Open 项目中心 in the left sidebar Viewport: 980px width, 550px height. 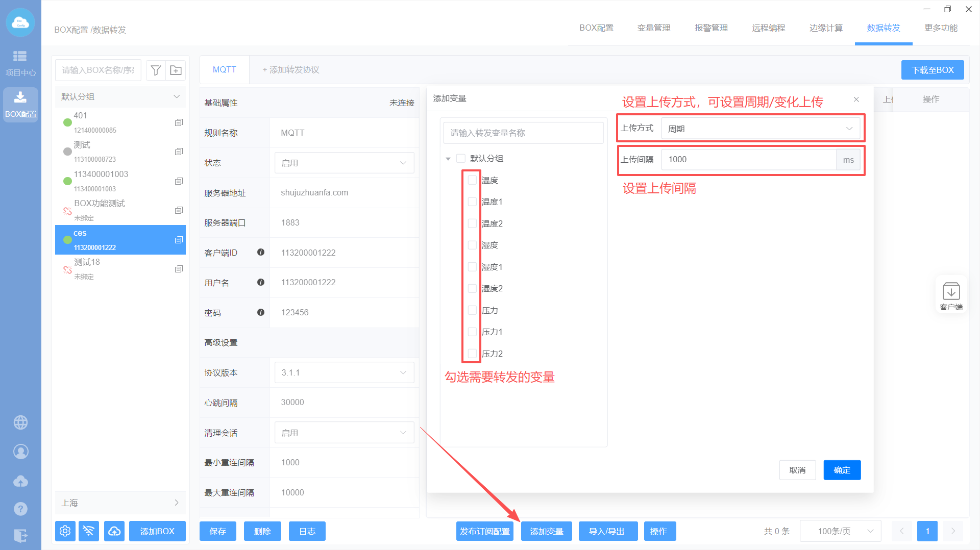pyautogui.click(x=20, y=63)
